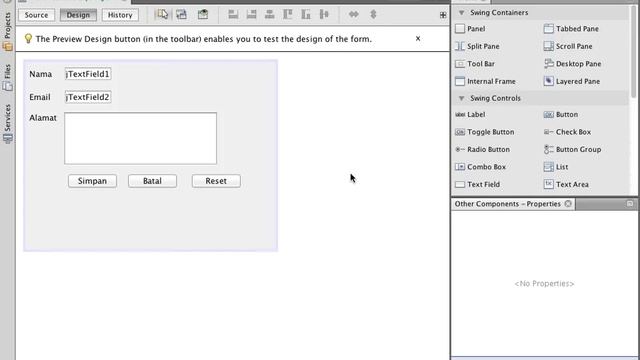Select Text Area palette item
640x360 pixels.
(x=567, y=184)
